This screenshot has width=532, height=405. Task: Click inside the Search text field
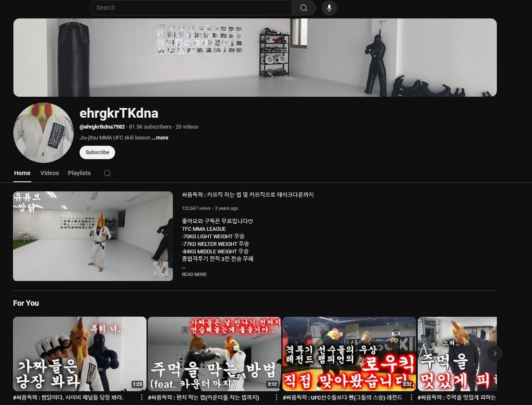click(x=191, y=8)
